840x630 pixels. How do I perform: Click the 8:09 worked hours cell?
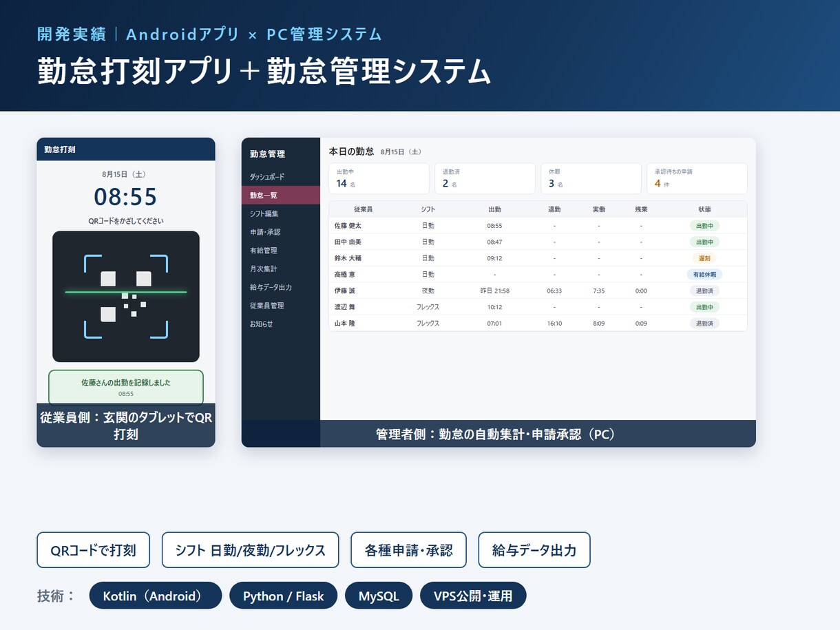tap(599, 323)
